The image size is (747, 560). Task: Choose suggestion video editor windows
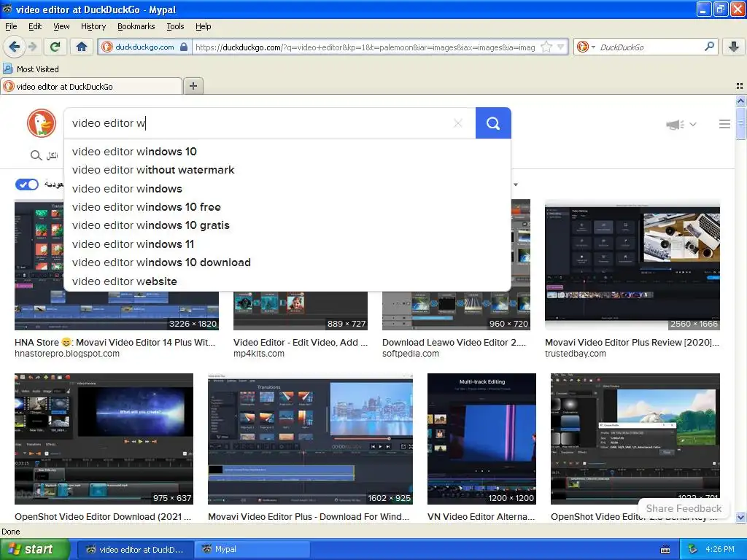click(287, 189)
